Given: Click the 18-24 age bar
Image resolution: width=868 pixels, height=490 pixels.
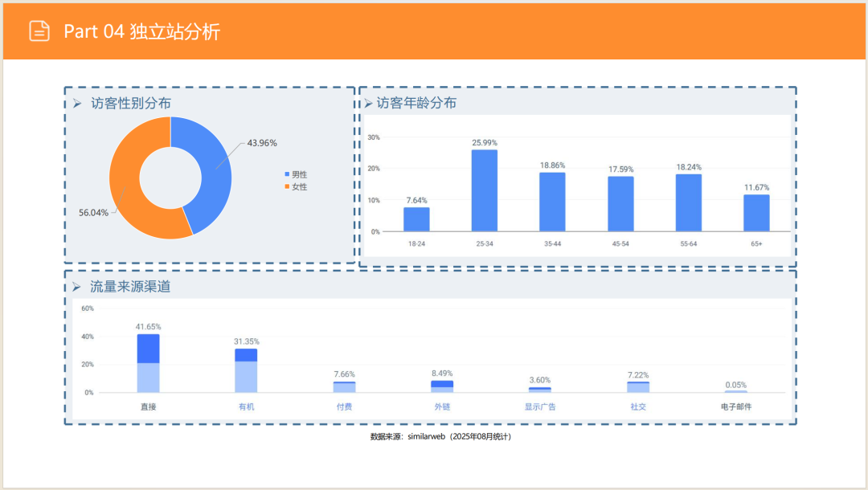Looking at the screenshot, I should point(416,219).
